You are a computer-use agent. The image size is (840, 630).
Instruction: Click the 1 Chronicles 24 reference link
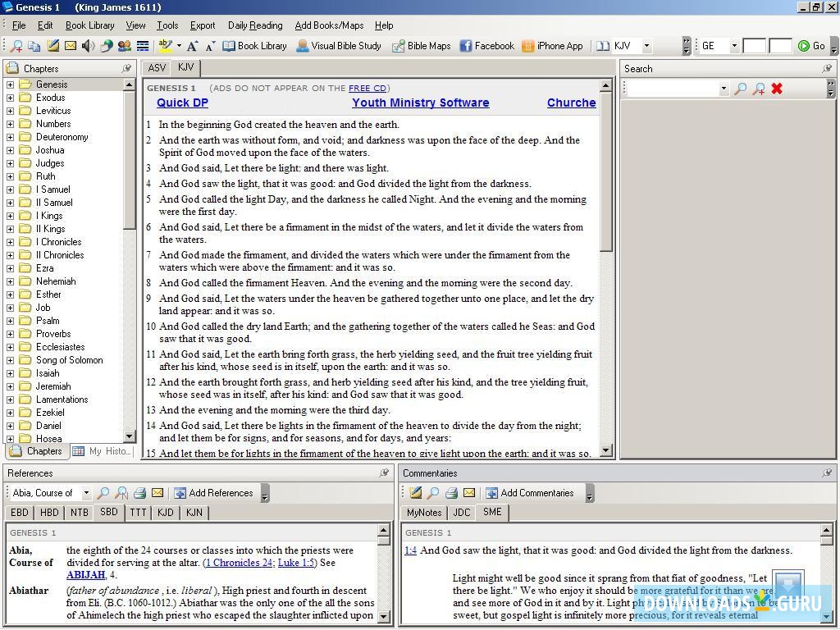click(x=239, y=563)
